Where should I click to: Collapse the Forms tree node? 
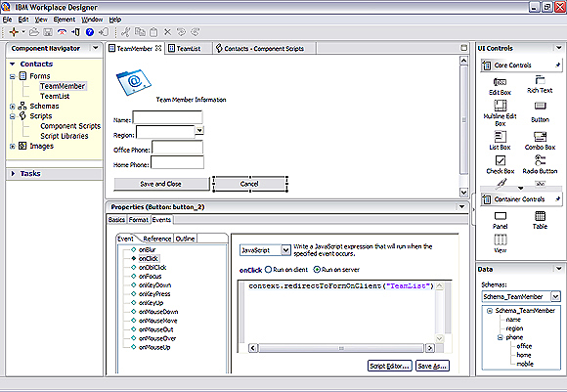[x=13, y=76]
